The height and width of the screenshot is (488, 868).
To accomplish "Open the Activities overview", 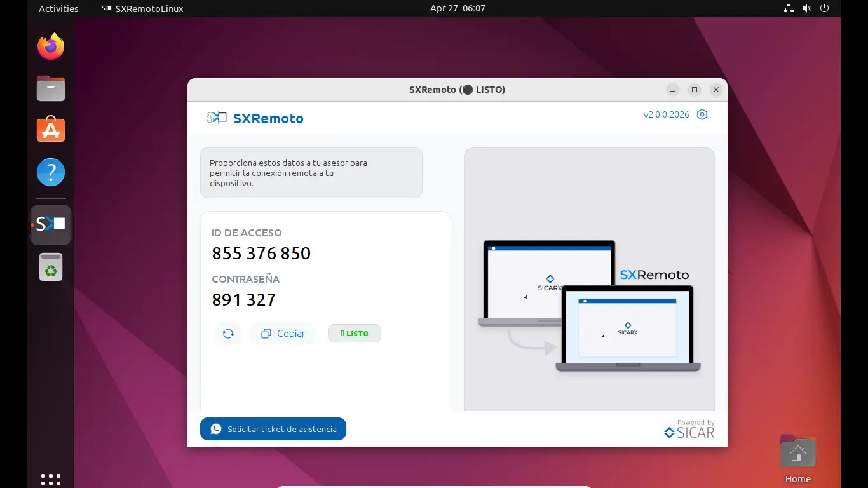I will (58, 9).
